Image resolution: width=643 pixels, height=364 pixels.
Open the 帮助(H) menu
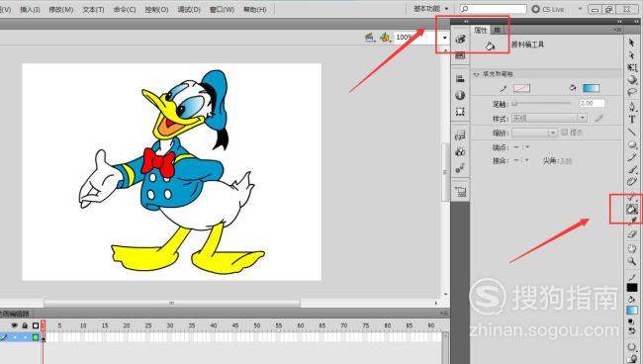[254, 9]
